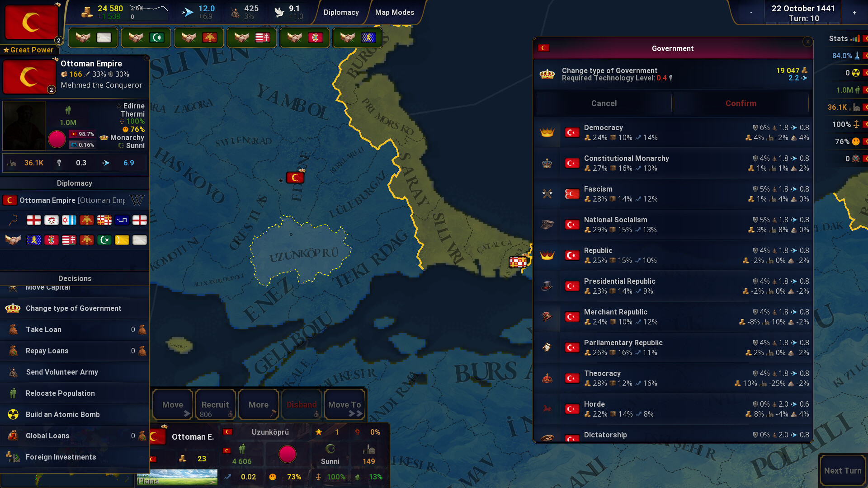Viewport: 868px width, 488px height.
Task: Click the crossed axes icon beside Fascism
Action: (547, 194)
